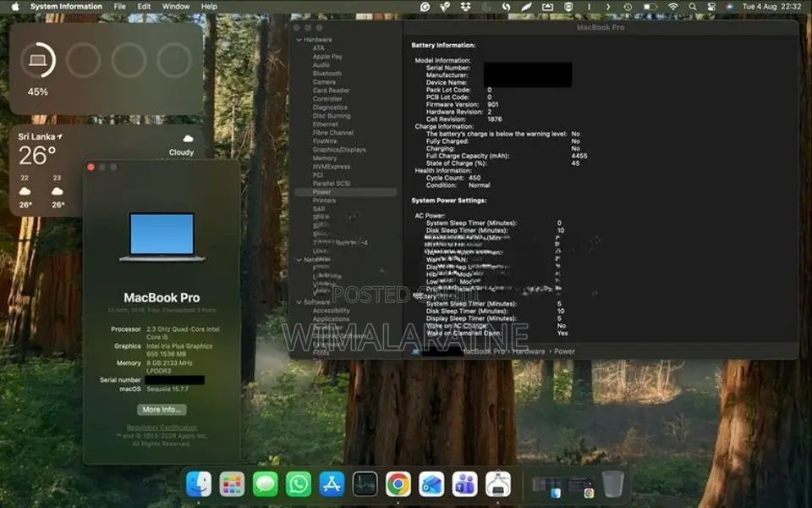
Task: Open the Window menu
Action: 176,7
